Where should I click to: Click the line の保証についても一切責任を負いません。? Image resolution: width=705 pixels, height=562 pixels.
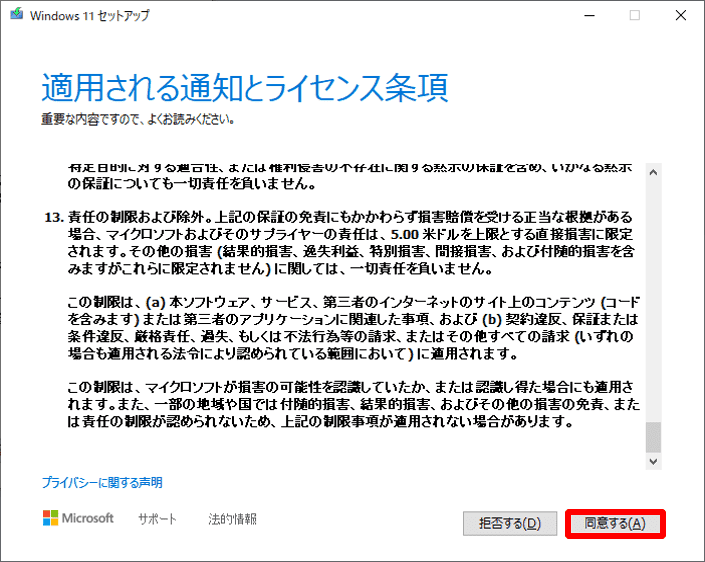click(192, 184)
